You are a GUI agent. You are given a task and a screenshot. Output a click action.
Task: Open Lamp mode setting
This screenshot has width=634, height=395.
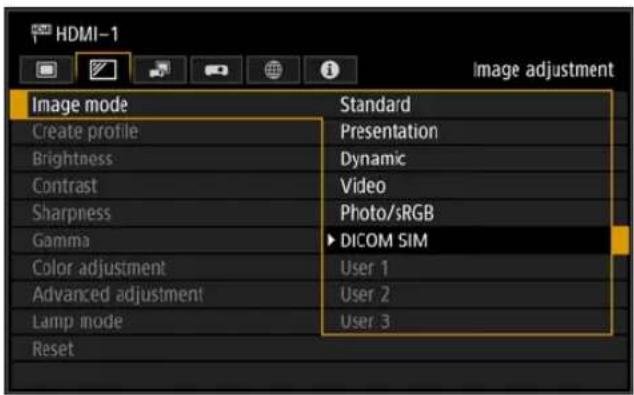[x=166, y=322]
